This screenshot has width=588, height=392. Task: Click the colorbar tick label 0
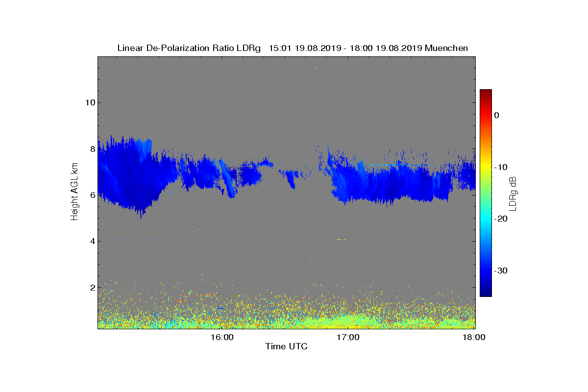click(496, 115)
